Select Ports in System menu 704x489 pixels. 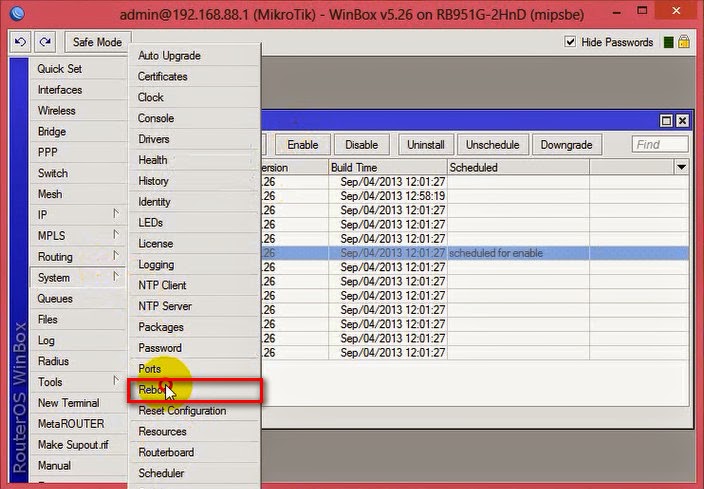[x=194, y=369]
